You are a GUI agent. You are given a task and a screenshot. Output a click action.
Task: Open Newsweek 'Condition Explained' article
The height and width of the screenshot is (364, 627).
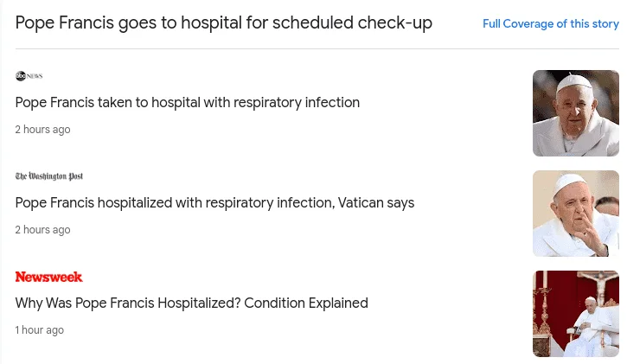(x=191, y=303)
